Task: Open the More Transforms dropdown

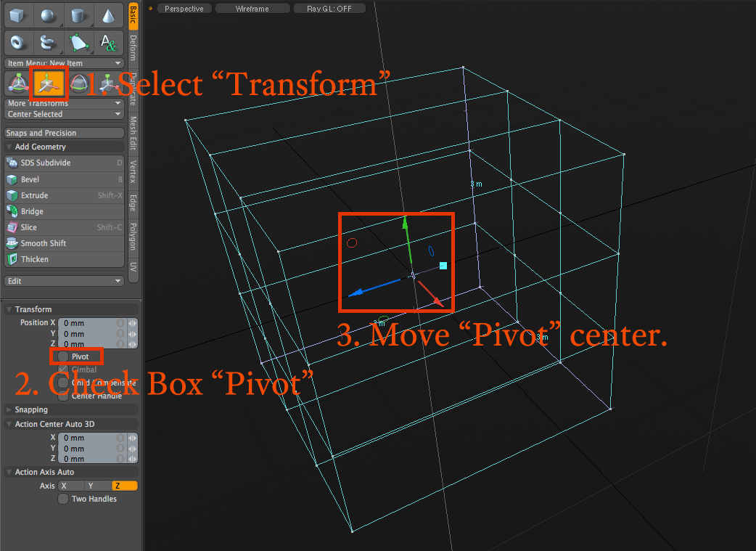Action: pos(64,103)
